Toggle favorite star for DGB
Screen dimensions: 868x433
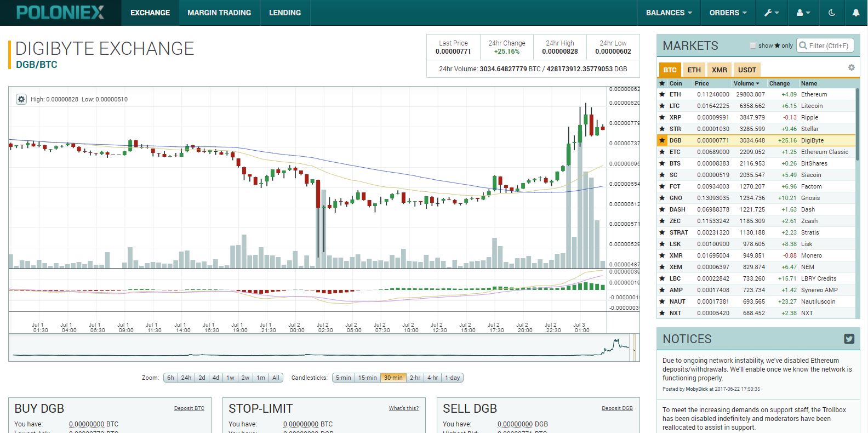tap(662, 140)
